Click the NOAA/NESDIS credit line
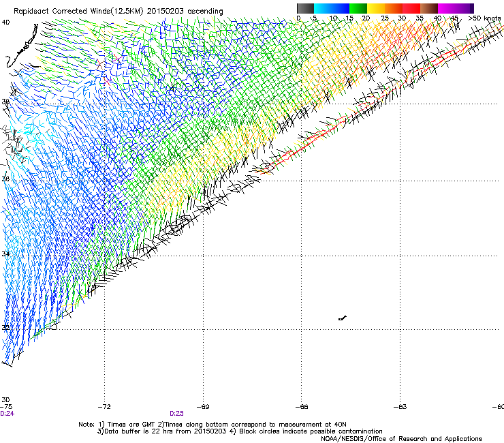Image resolution: width=504 pixels, height=443 pixels. point(401,439)
